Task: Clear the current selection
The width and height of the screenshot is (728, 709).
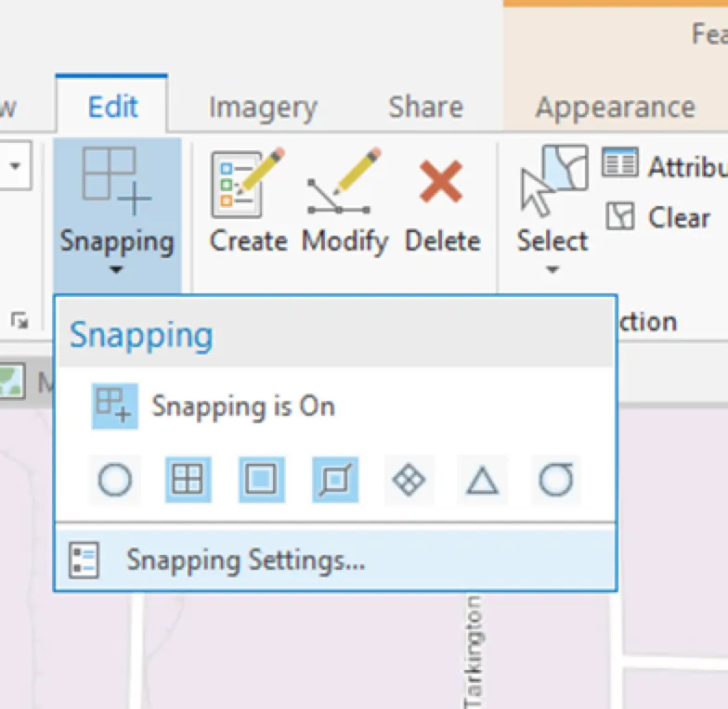Action: (658, 217)
